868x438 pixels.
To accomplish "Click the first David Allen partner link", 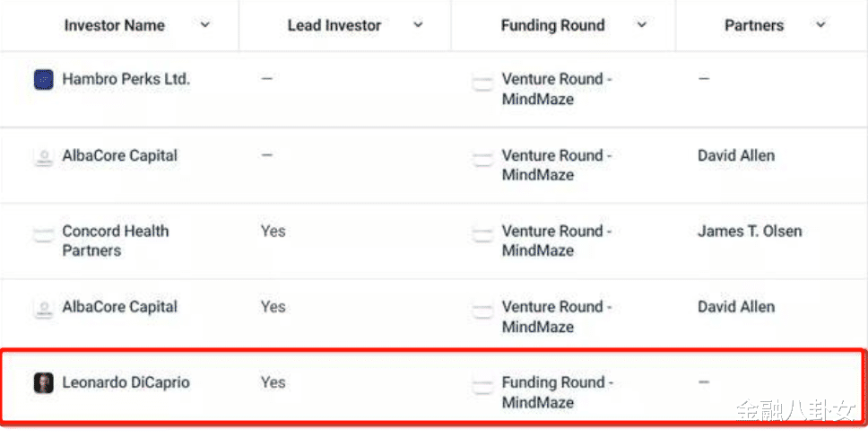I will tap(735, 155).
